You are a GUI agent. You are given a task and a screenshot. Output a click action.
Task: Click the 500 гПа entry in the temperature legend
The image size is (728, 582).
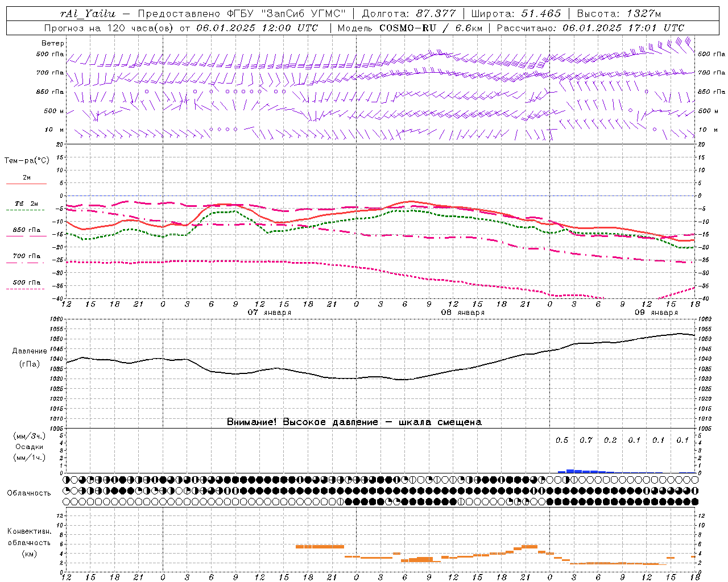point(26,282)
